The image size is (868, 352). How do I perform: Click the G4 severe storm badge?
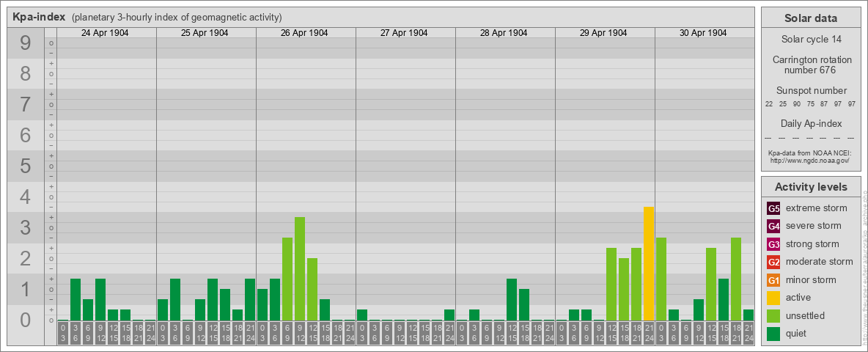click(774, 227)
